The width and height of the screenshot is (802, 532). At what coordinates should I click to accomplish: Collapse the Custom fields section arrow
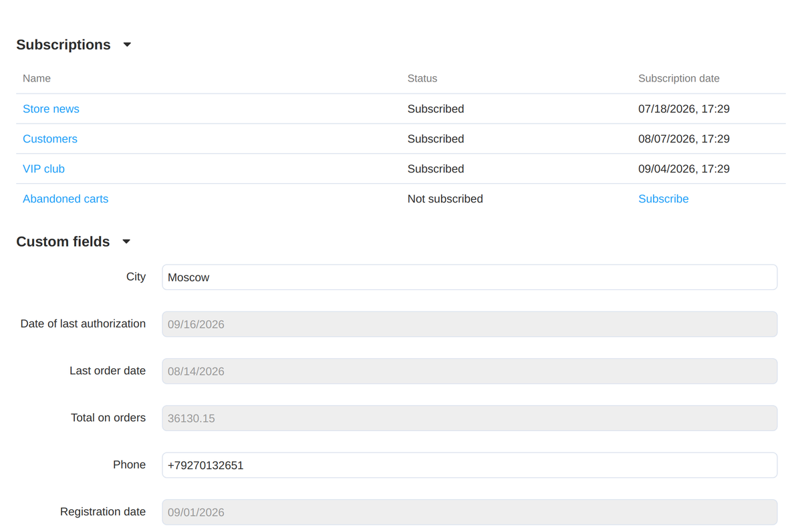126,242
